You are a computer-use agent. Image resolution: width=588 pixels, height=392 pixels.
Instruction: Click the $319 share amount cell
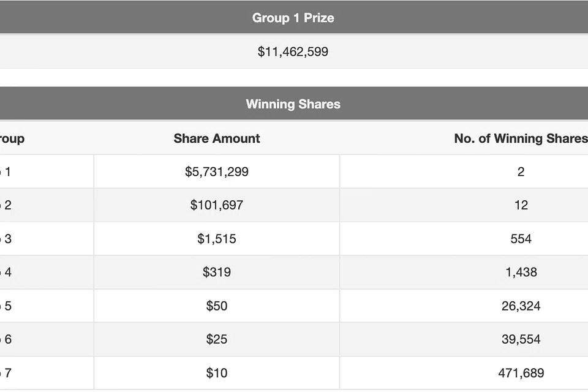coord(217,272)
